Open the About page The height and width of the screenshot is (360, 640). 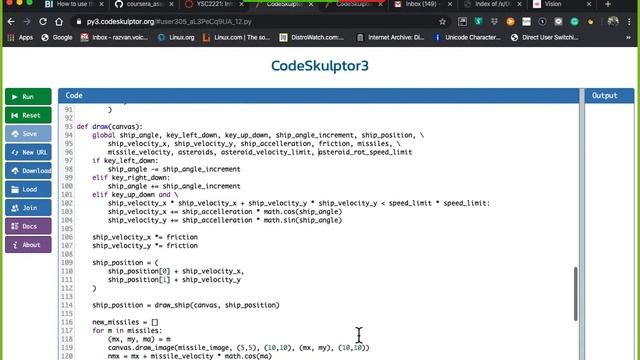[28, 245]
